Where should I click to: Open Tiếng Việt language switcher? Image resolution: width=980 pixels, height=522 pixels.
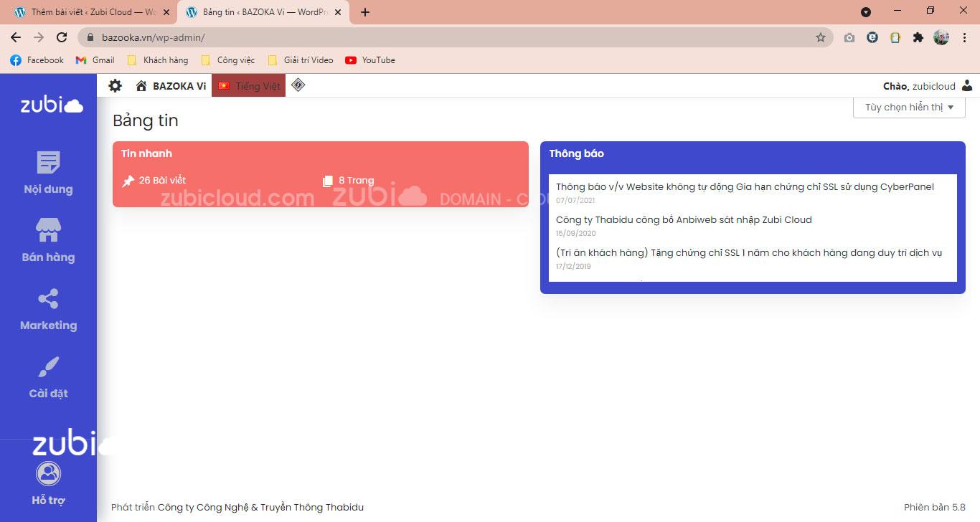pos(248,86)
